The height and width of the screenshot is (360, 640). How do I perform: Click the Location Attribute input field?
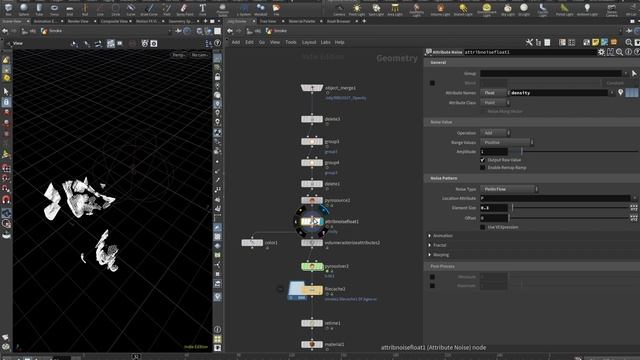(555, 198)
